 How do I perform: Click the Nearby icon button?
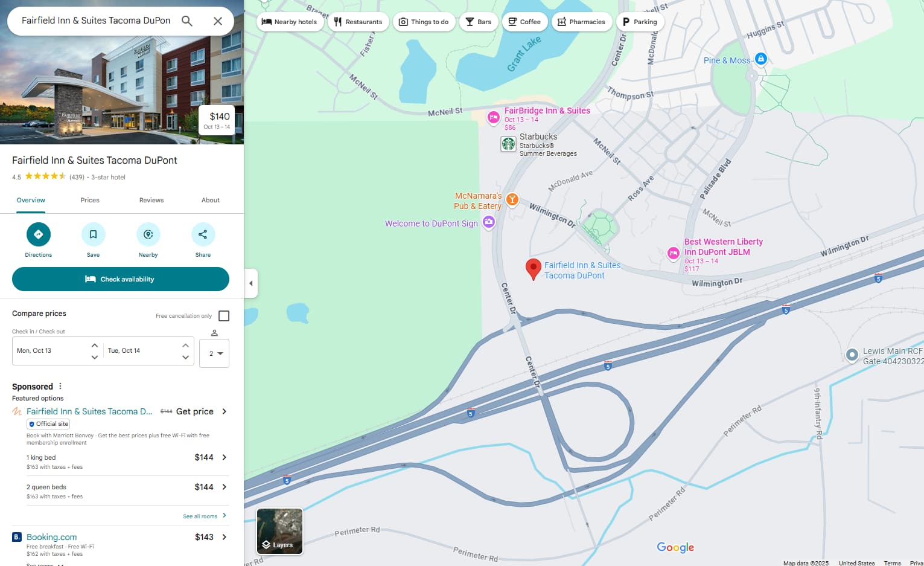148,234
